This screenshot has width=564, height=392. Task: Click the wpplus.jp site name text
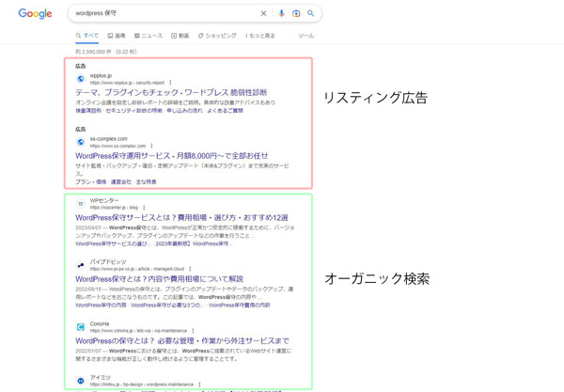click(x=101, y=75)
